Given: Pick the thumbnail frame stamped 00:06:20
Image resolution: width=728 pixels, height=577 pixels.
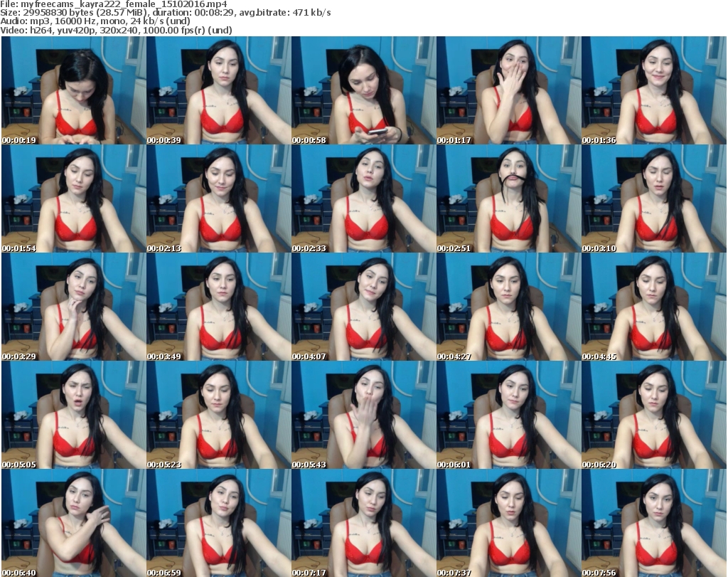Looking at the screenshot, I should pos(654,415).
